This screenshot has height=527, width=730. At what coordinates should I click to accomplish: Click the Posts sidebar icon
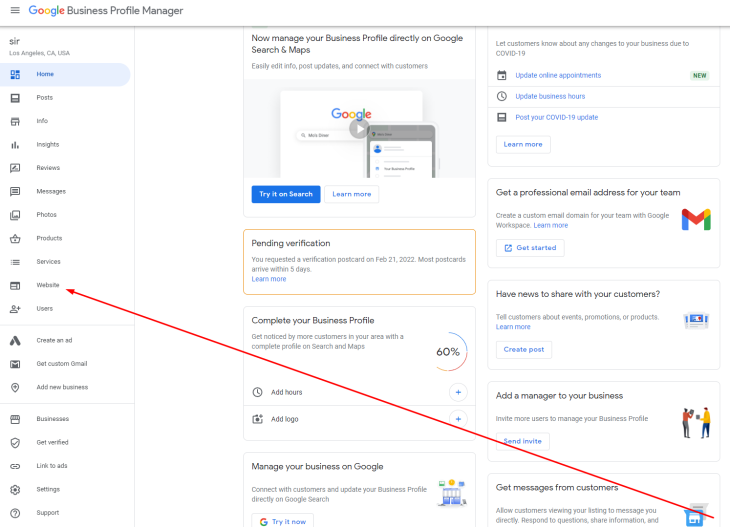(15, 98)
